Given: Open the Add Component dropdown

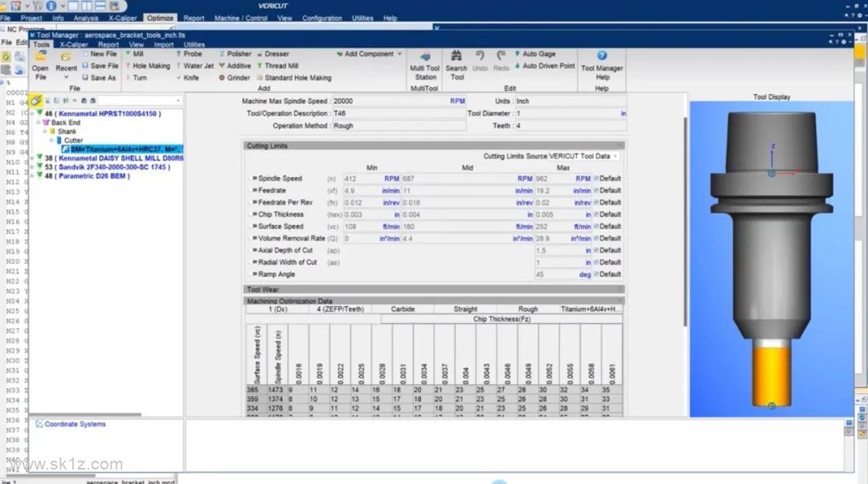Looking at the screenshot, I should coord(369,54).
